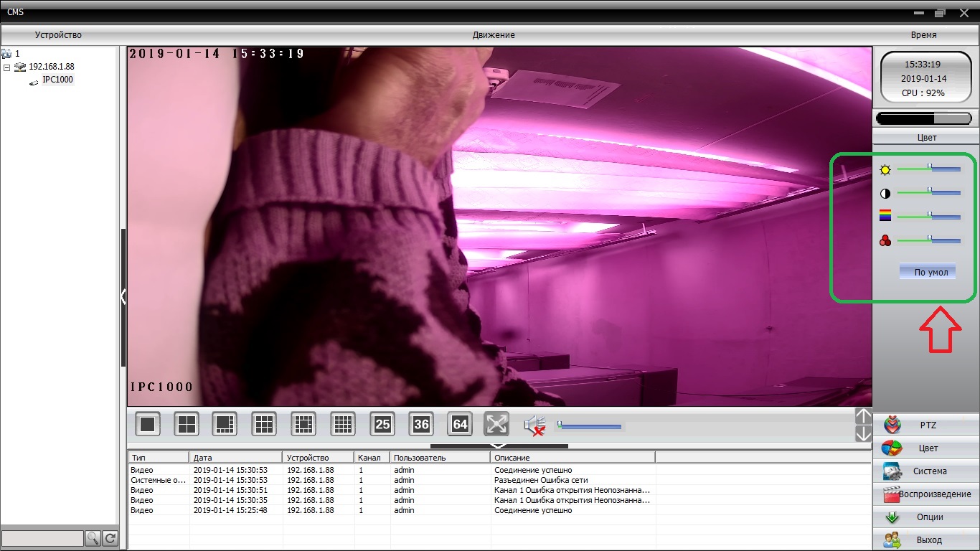Collapse the 192.168.1.88 device tree node

(x=7, y=67)
